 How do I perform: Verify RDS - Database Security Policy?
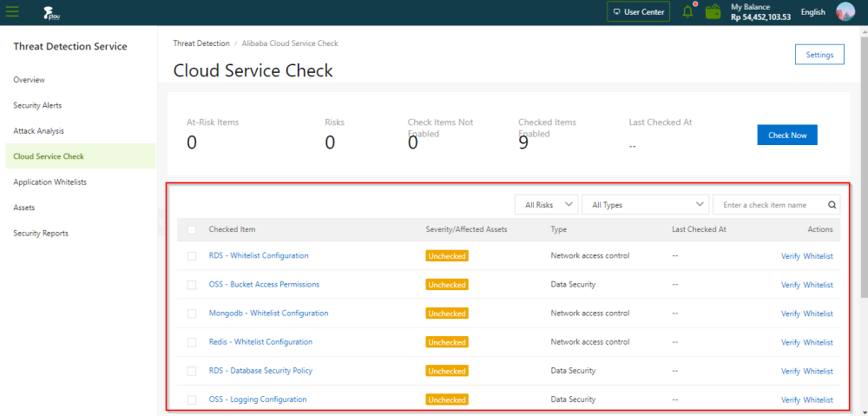tap(791, 371)
